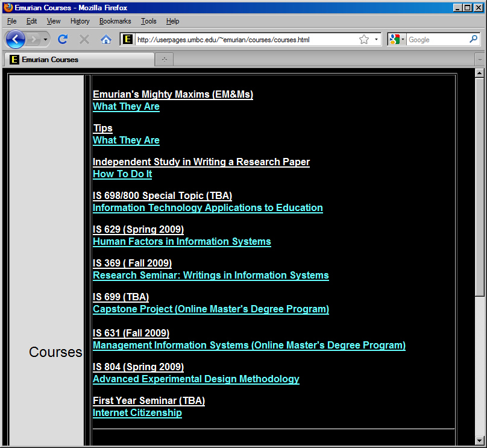
Task: Focus the Google search input field
Action: point(438,39)
